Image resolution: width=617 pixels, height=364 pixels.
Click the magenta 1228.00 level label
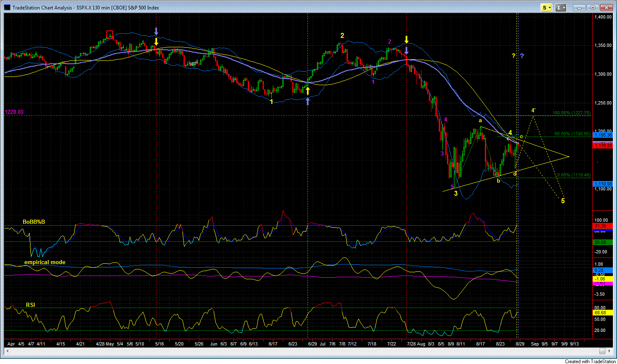[x=14, y=112]
